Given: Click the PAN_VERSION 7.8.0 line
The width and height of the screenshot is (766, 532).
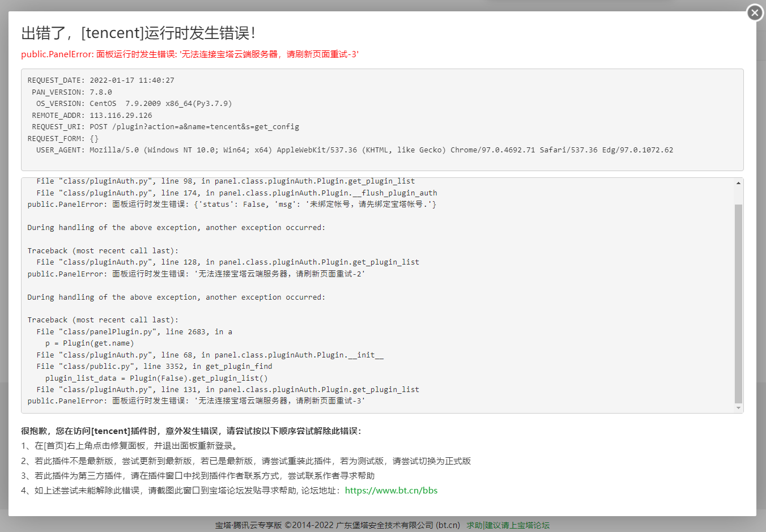Looking at the screenshot, I should click(x=72, y=92).
